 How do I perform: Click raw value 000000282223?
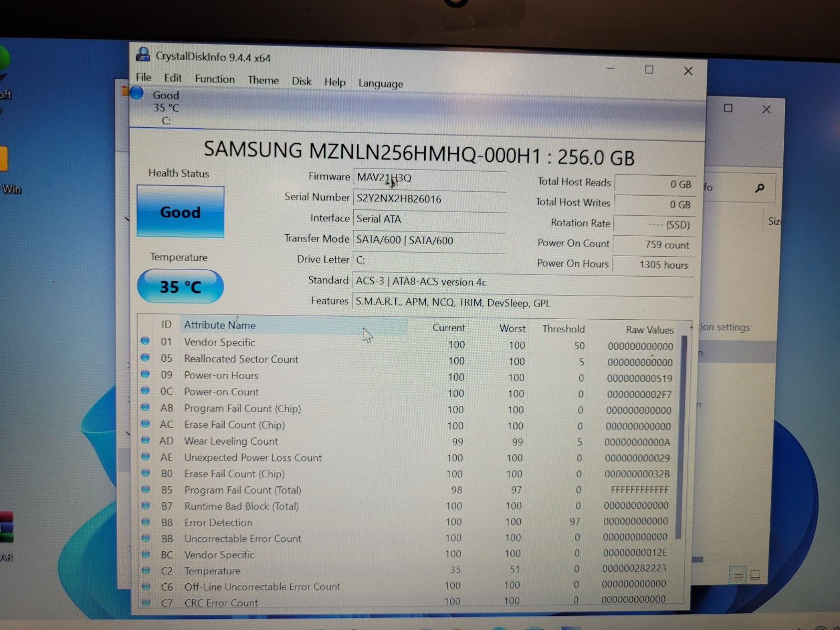click(634, 568)
